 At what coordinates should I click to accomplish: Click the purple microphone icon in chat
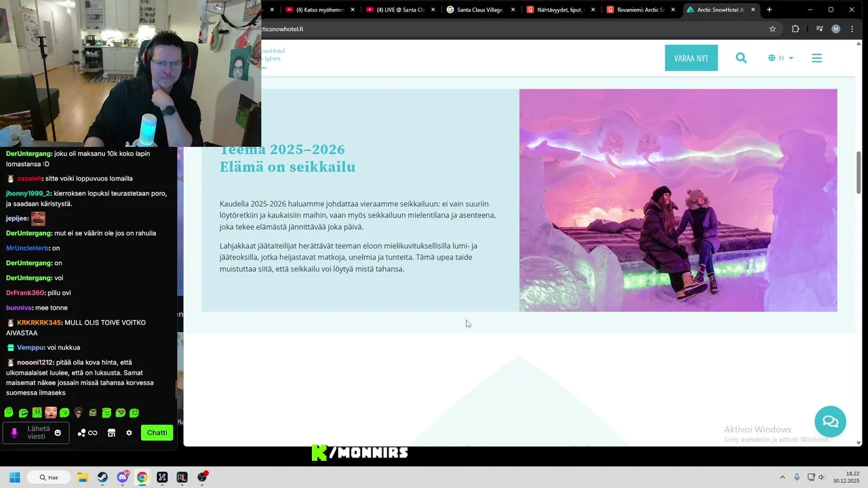click(x=14, y=432)
